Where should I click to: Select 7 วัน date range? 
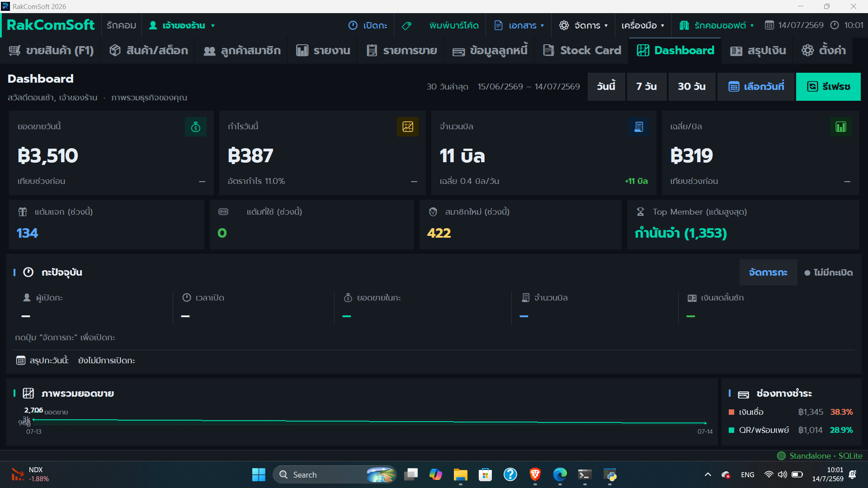[646, 86]
